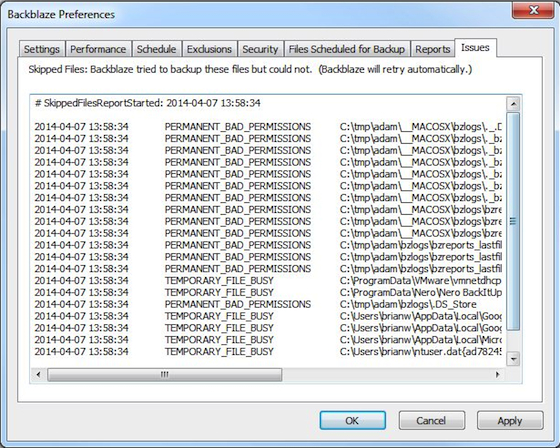Select the .DS_Store bad permissions row

pos(255,304)
